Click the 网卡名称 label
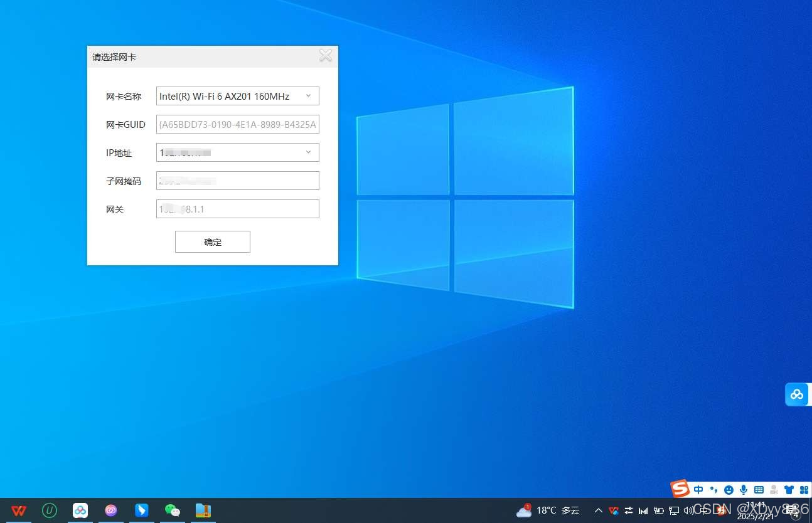 pos(124,97)
